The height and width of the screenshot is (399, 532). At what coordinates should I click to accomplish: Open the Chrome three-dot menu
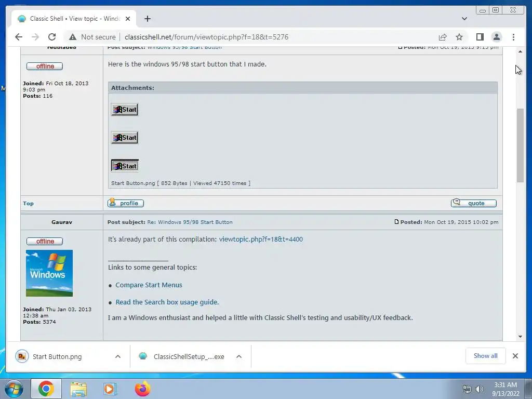513,37
